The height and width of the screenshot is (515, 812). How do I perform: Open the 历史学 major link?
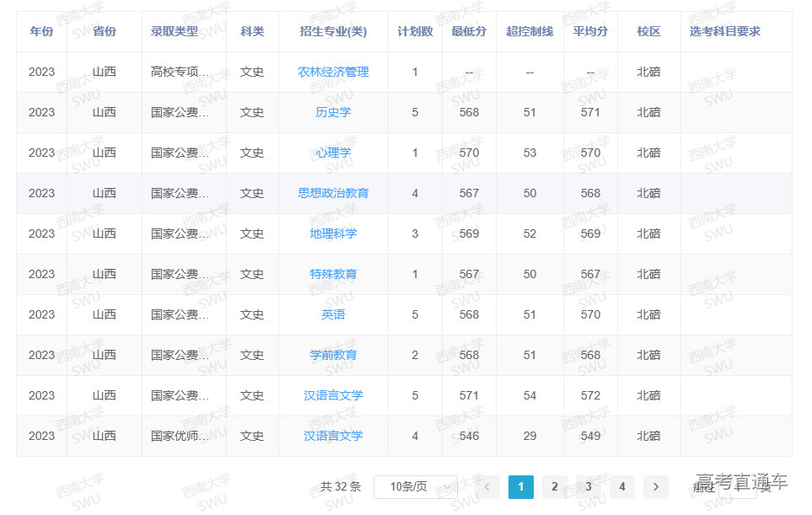333,113
